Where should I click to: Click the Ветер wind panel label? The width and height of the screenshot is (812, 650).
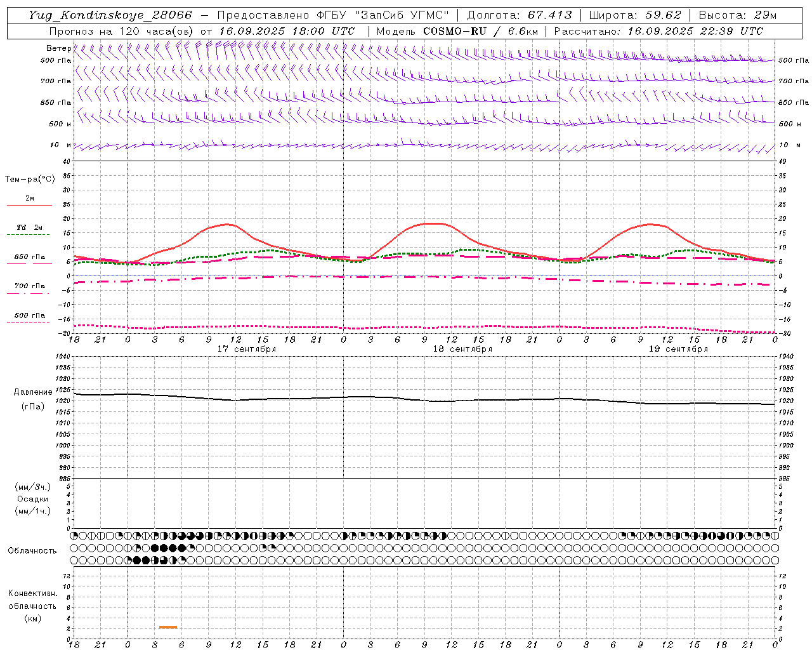pos(59,48)
